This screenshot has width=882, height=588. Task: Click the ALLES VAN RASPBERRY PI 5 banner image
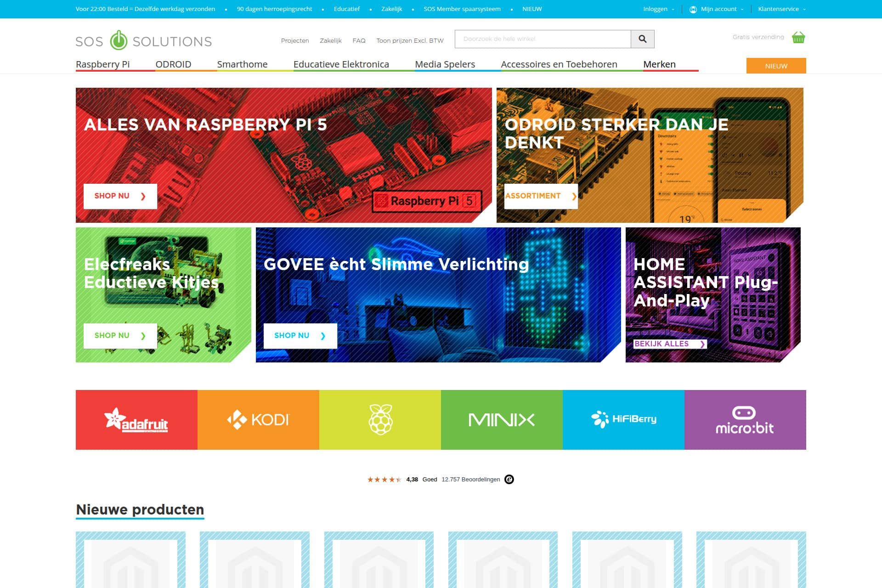click(x=283, y=155)
